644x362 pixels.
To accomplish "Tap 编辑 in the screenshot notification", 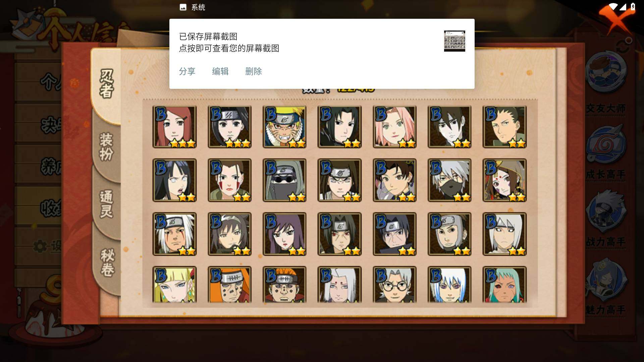I will [220, 71].
